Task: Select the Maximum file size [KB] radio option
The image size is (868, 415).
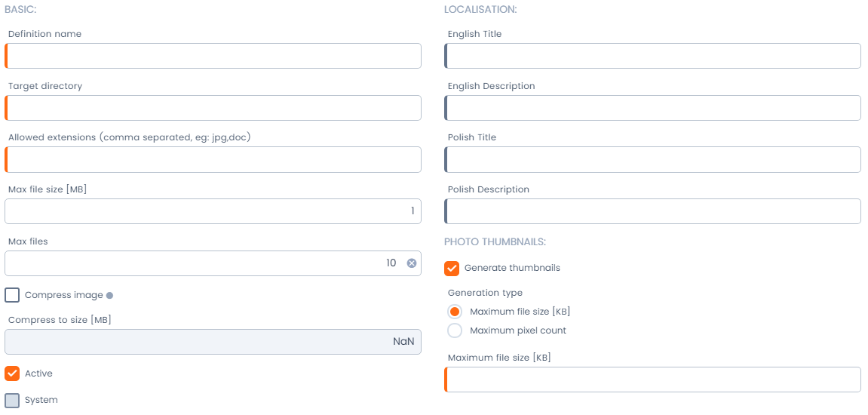Action: [455, 312]
